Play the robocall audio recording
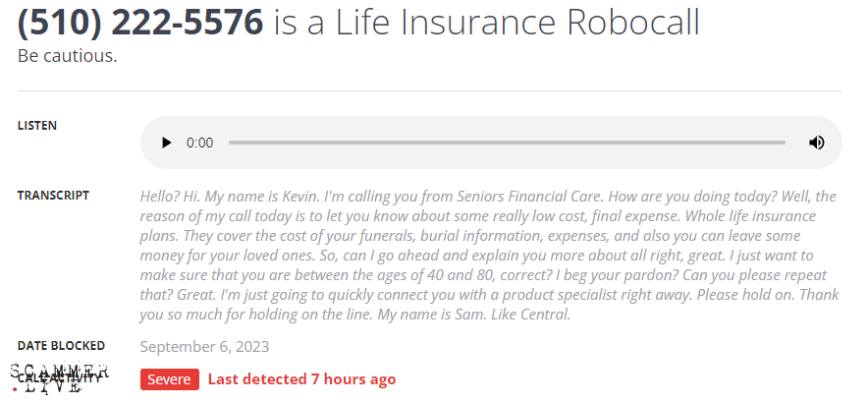This screenshot has width=868, height=405. [x=166, y=143]
